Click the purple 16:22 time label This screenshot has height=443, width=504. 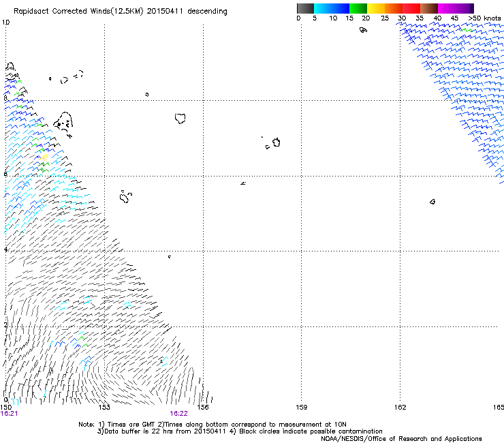click(x=178, y=414)
